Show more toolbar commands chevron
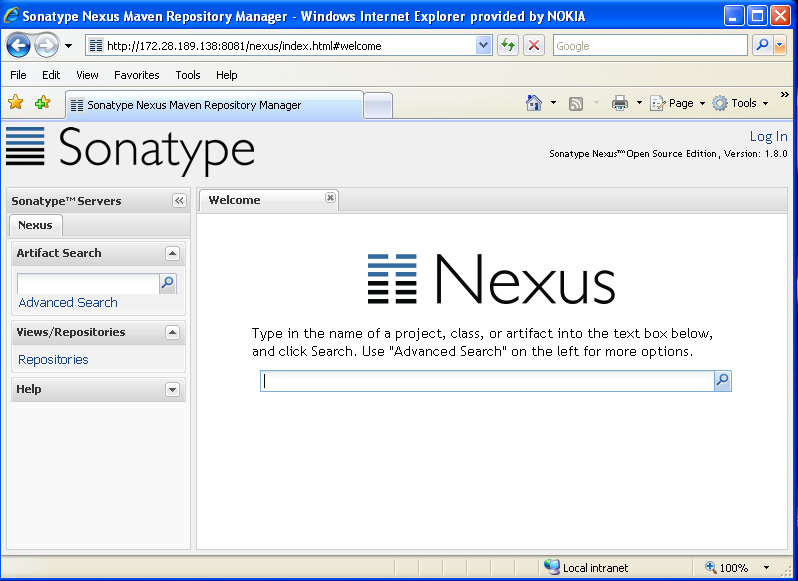This screenshot has width=798, height=581. click(x=784, y=95)
